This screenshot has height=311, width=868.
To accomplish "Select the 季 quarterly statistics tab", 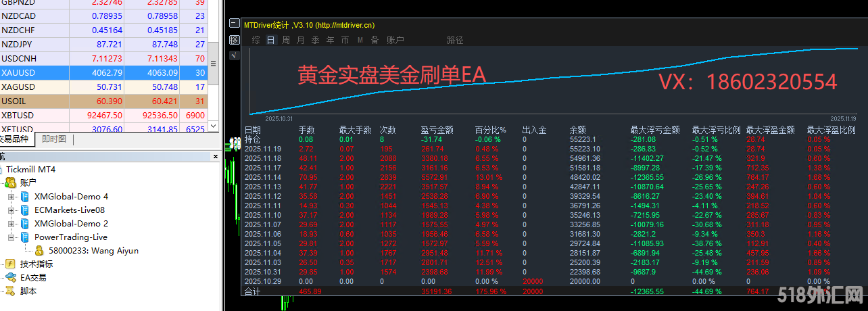I will [316, 40].
